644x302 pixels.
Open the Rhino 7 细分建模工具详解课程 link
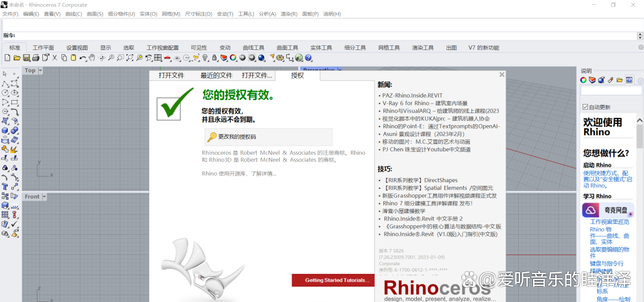pyautogui.click(x=428, y=203)
